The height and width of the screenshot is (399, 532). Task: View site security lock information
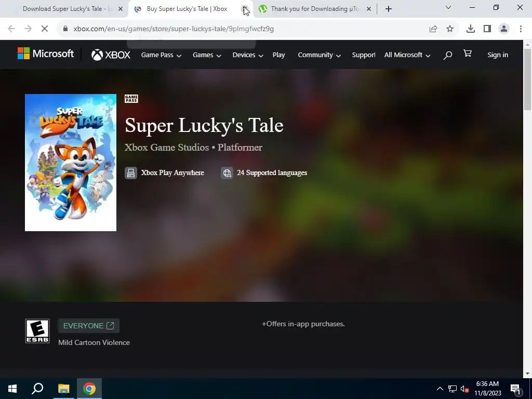[65, 29]
